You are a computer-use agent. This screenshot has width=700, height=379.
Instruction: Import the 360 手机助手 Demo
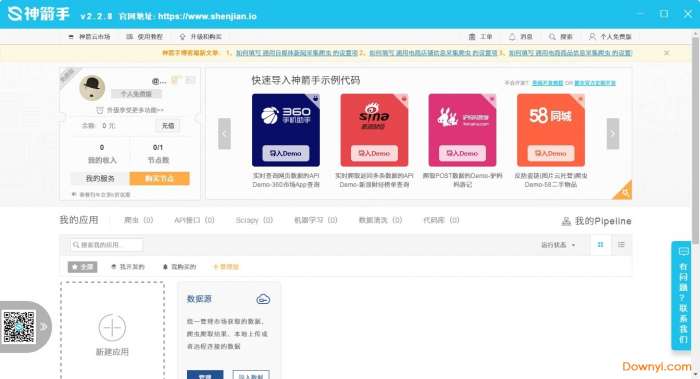(286, 153)
